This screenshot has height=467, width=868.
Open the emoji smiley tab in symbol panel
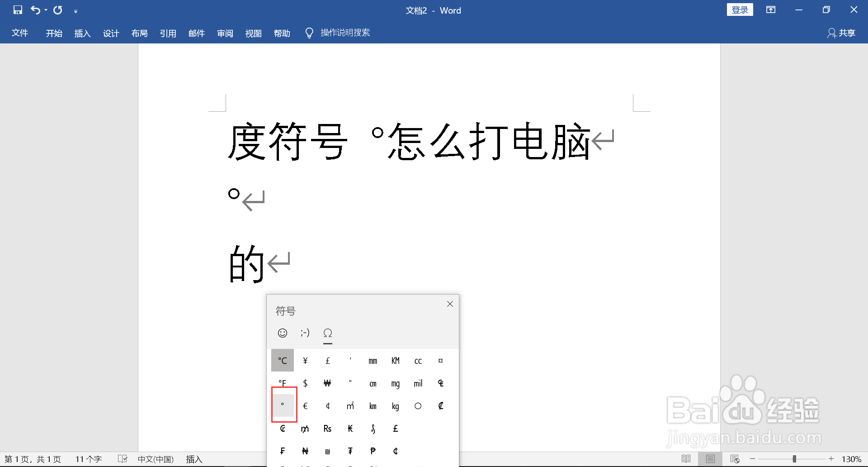283,333
